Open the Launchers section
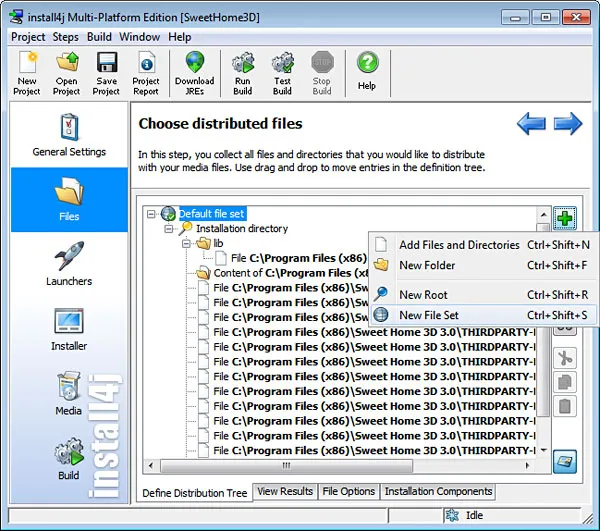Screen dimensions: 600x531 pyautogui.click(x=69, y=264)
